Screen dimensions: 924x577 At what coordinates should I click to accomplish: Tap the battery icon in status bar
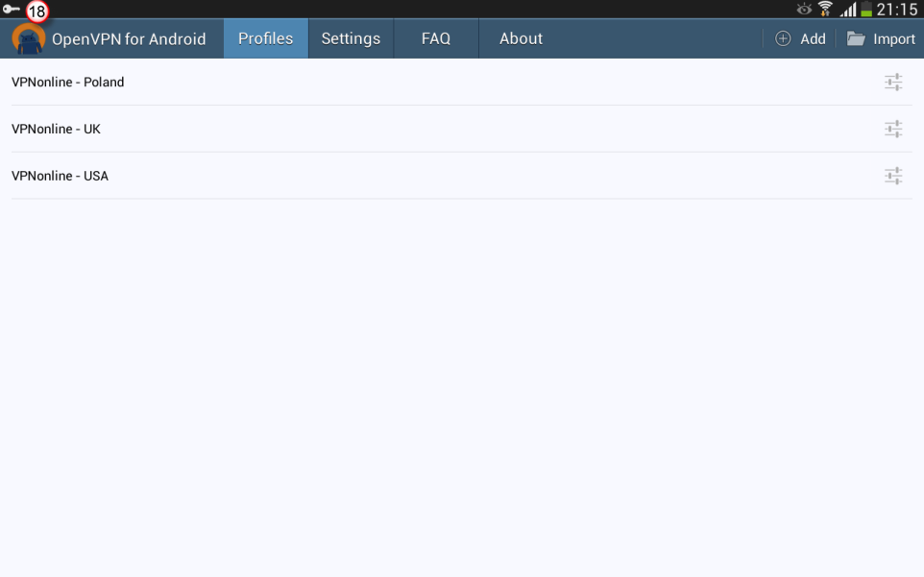[866, 9]
